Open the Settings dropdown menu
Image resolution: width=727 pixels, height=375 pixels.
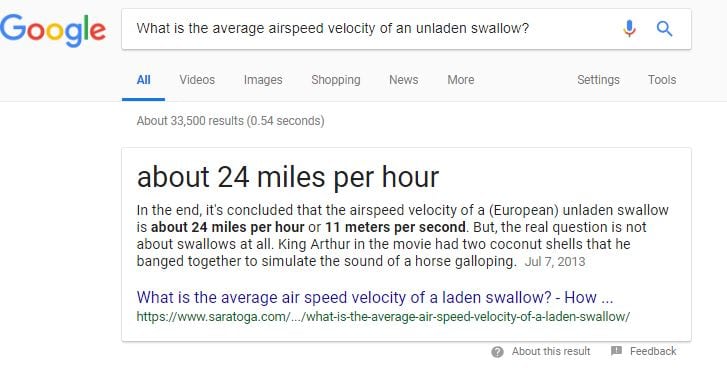[598, 80]
